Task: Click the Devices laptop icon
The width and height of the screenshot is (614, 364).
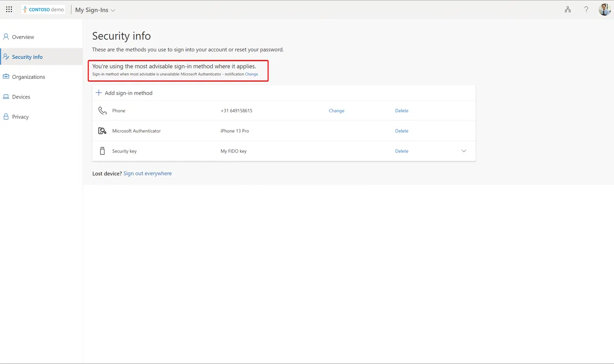Action: pyautogui.click(x=6, y=97)
